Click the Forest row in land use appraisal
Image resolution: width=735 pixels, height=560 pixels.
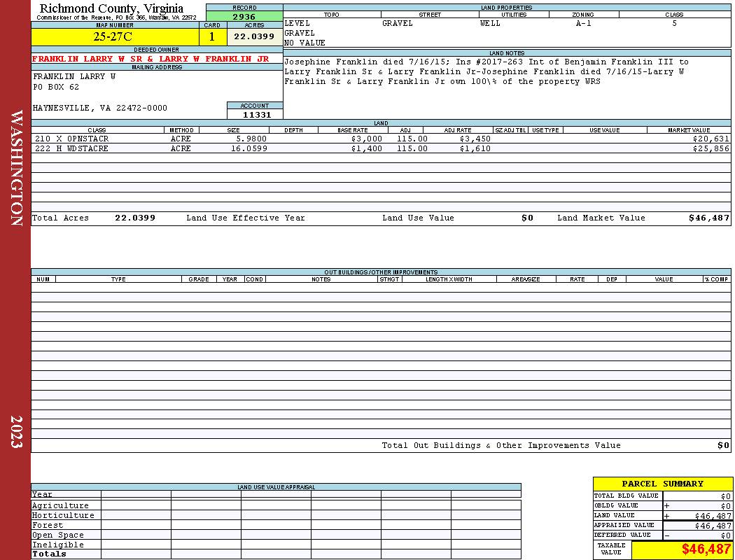[x=276, y=525]
